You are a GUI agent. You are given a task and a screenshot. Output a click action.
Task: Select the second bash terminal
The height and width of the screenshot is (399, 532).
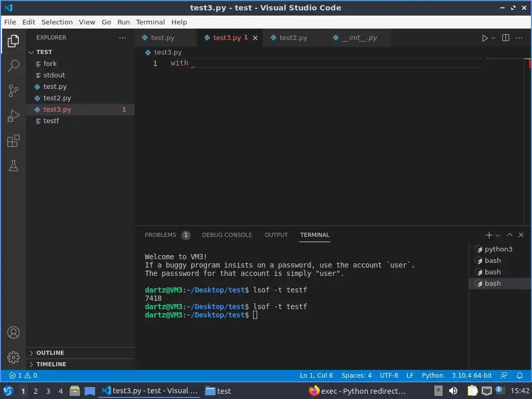(500, 272)
